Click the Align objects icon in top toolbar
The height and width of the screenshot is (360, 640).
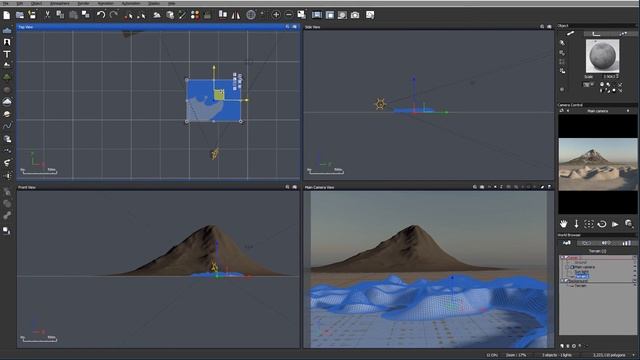(222, 15)
